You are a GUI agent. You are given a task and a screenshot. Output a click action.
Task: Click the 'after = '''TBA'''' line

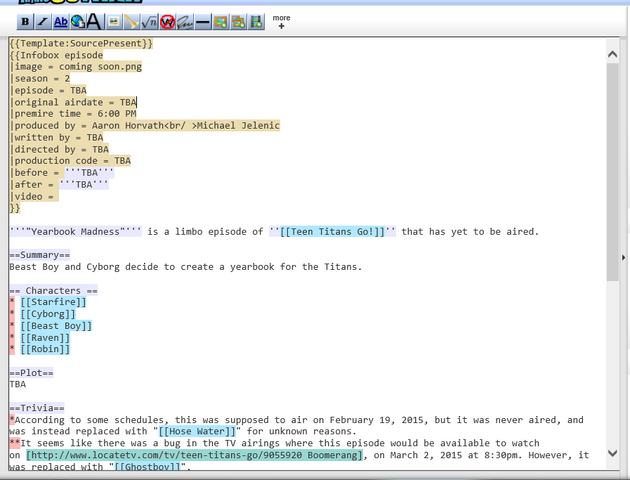point(59,184)
